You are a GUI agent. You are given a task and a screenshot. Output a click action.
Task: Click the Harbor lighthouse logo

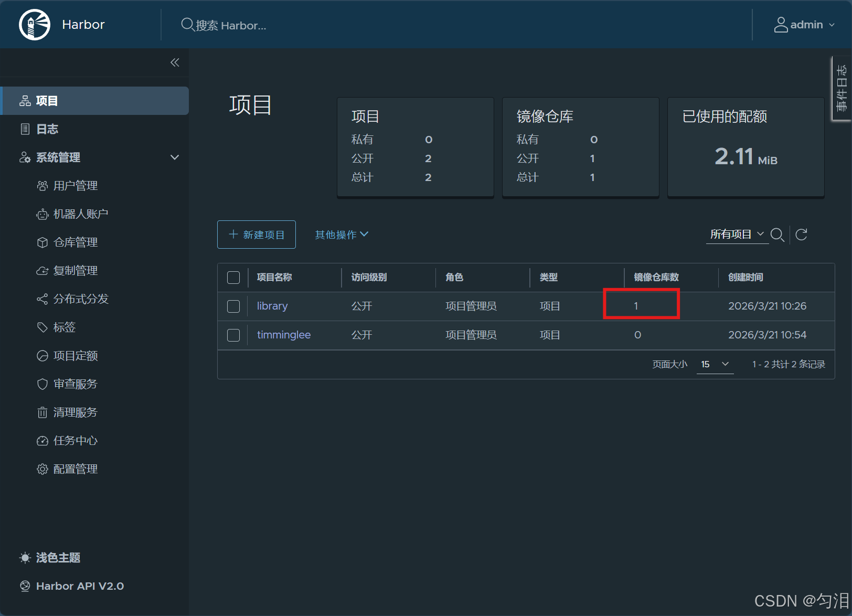[35, 25]
